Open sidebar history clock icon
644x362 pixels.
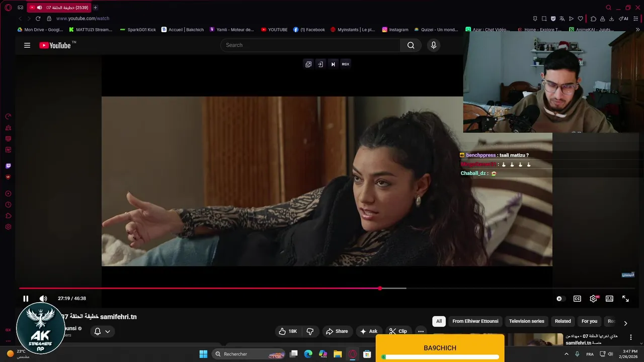point(8,205)
